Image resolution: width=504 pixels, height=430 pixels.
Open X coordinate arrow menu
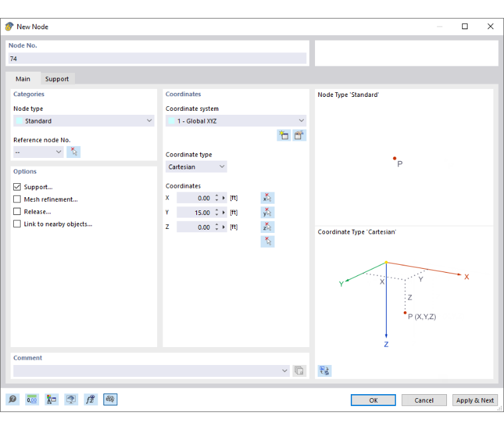pos(223,198)
